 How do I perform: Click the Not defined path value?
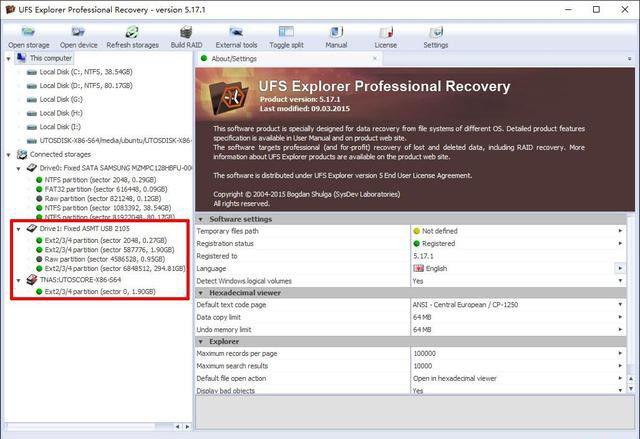click(x=435, y=231)
